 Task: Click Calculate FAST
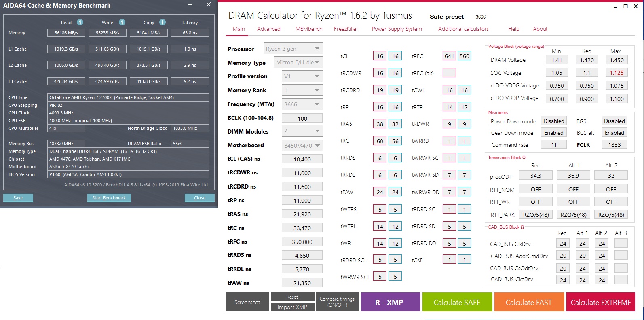(x=529, y=302)
